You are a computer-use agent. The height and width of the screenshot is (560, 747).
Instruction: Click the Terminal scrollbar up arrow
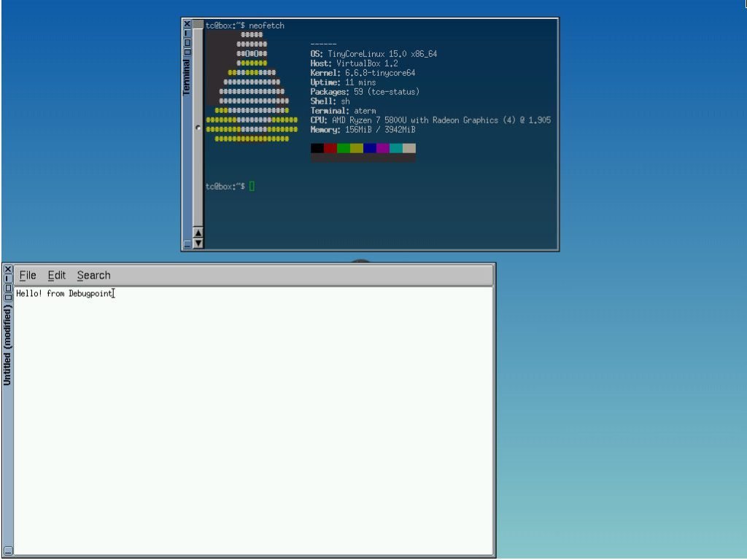point(198,233)
